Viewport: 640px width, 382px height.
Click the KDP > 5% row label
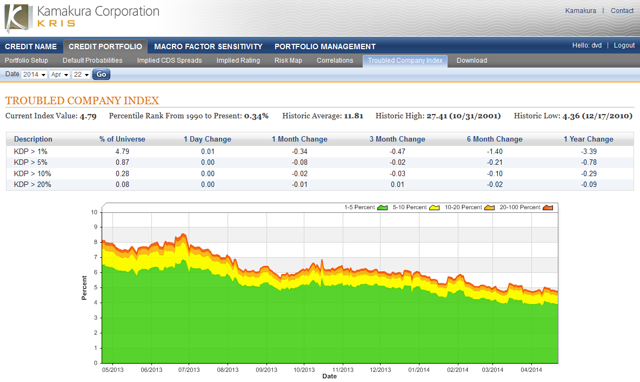(31, 162)
